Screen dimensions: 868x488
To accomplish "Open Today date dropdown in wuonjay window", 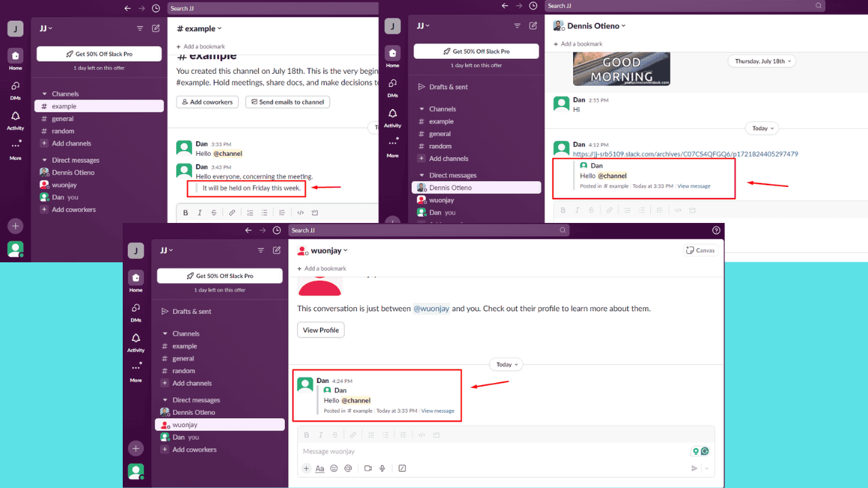I will pos(507,365).
